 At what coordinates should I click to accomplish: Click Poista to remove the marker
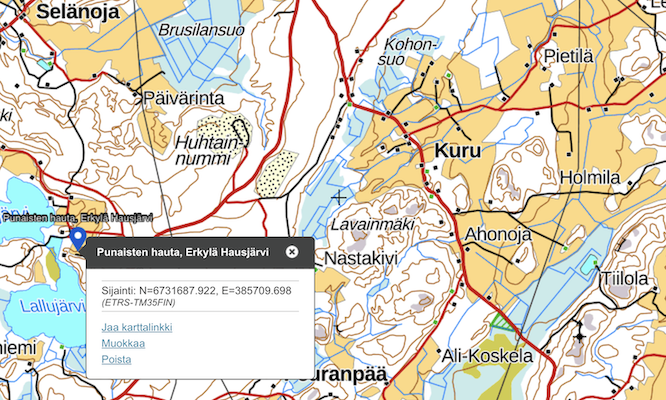click(116, 360)
